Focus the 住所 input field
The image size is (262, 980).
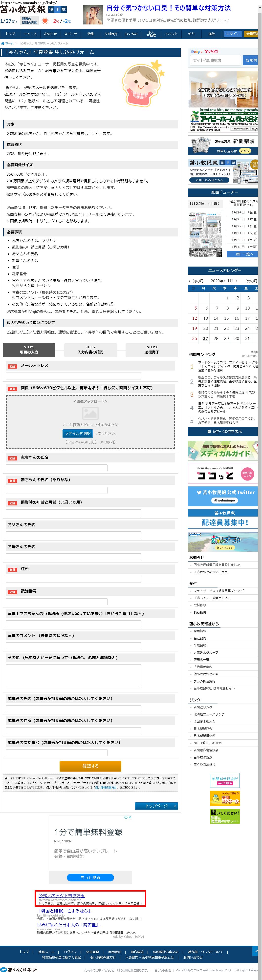point(73,579)
